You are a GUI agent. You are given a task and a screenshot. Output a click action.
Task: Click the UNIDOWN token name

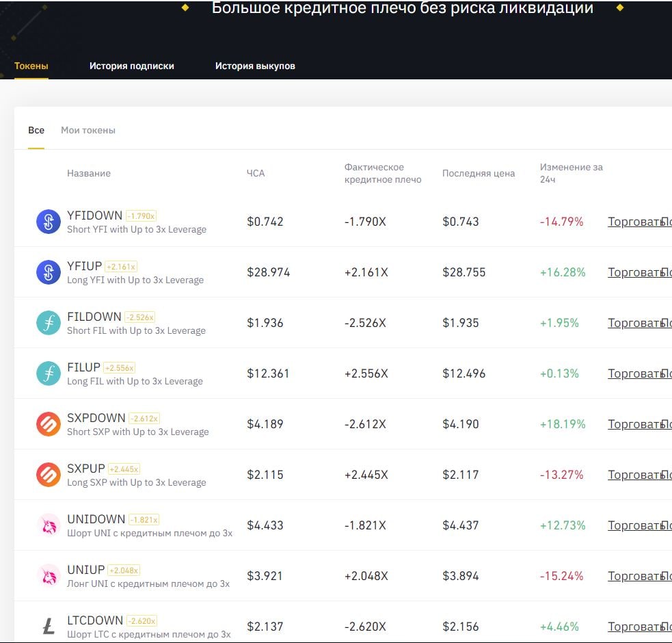pyautogui.click(x=96, y=519)
